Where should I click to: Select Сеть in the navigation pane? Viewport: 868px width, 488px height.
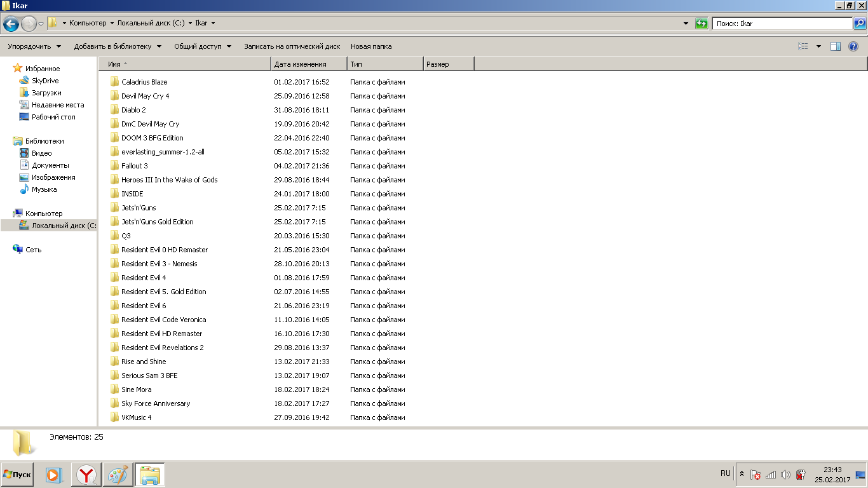coord(33,250)
